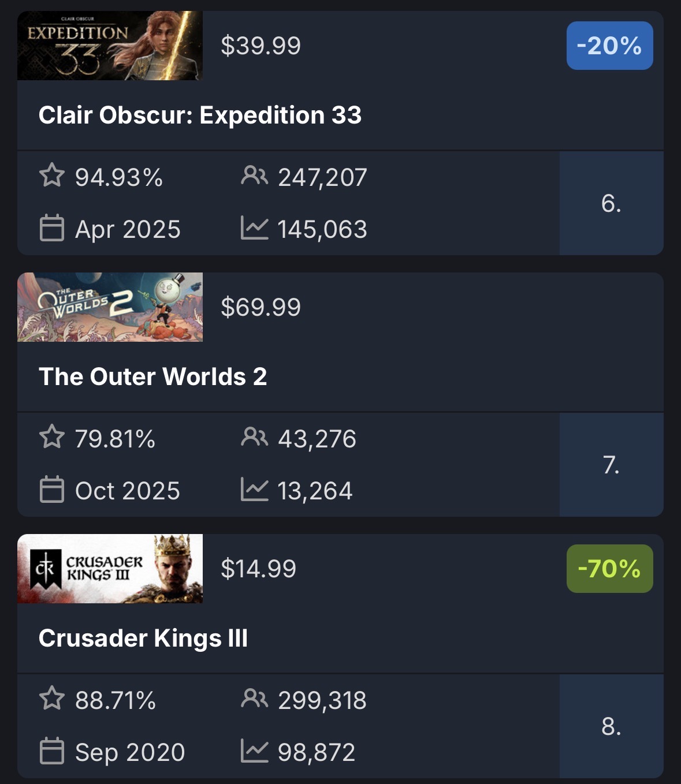Click the players icon next to 247,207
This screenshot has height=784, width=681.
(254, 175)
